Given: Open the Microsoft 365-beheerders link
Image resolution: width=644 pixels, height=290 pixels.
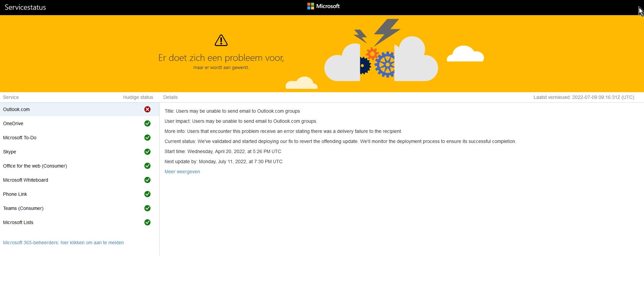Looking at the screenshot, I should pyautogui.click(x=63, y=243).
